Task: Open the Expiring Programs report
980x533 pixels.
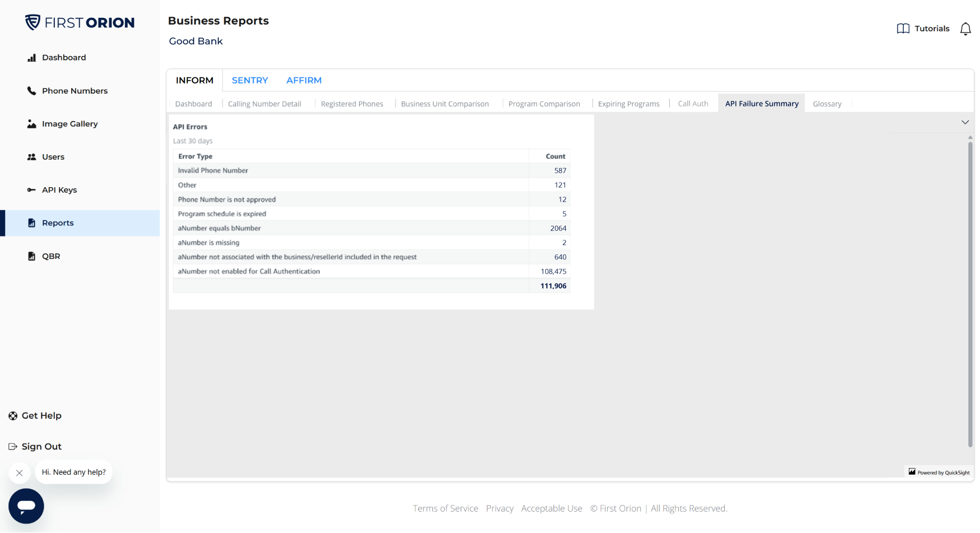Action: pos(628,104)
